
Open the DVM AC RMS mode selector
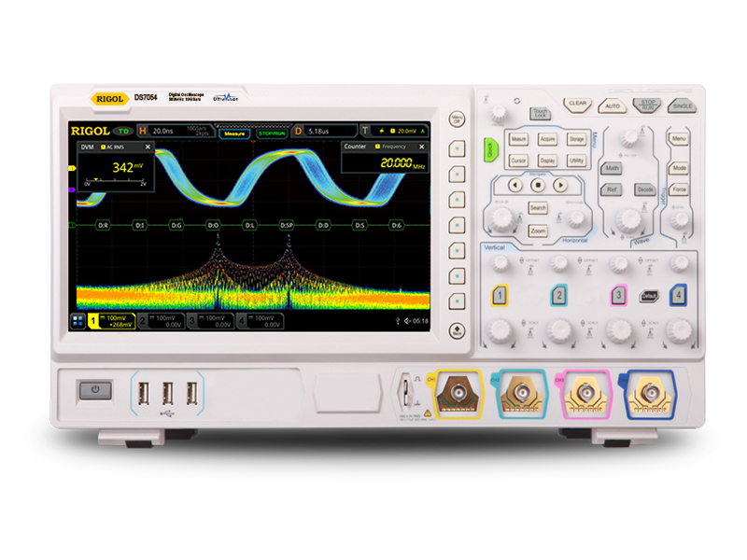[112, 147]
